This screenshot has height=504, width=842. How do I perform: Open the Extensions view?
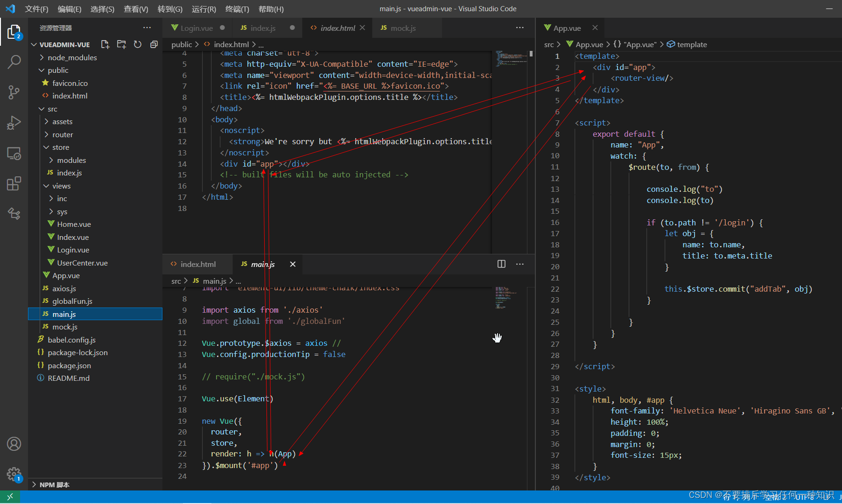(14, 183)
